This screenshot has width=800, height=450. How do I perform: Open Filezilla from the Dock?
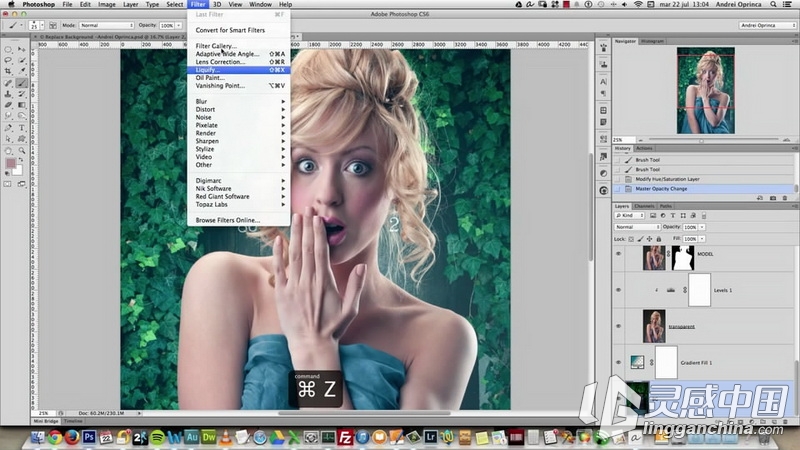coord(345,438)
